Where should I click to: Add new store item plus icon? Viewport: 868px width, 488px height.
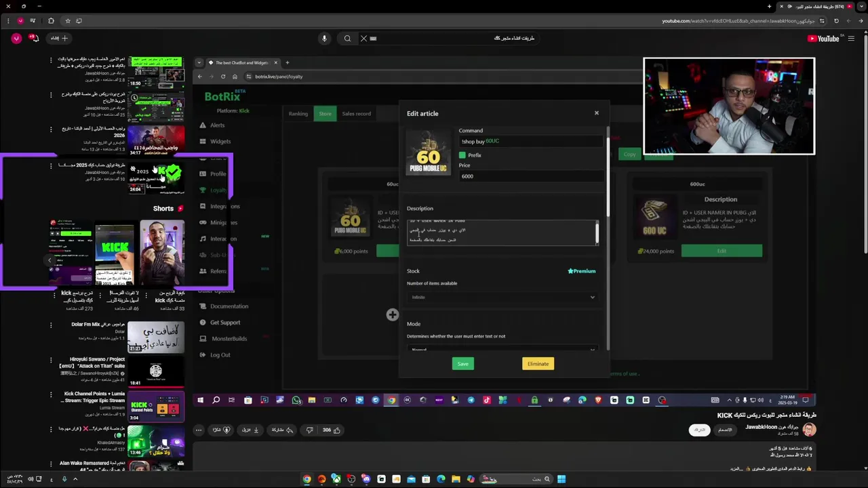392,314
